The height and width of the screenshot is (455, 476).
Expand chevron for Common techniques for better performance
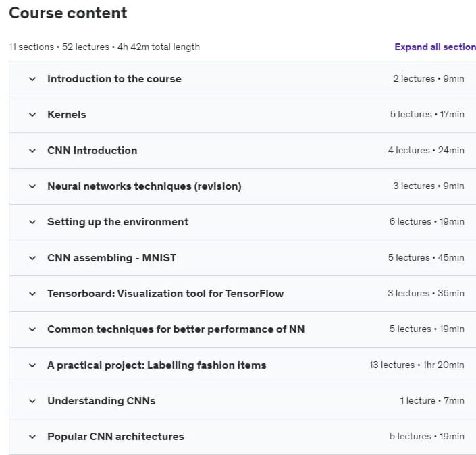[x=32, y=330]
